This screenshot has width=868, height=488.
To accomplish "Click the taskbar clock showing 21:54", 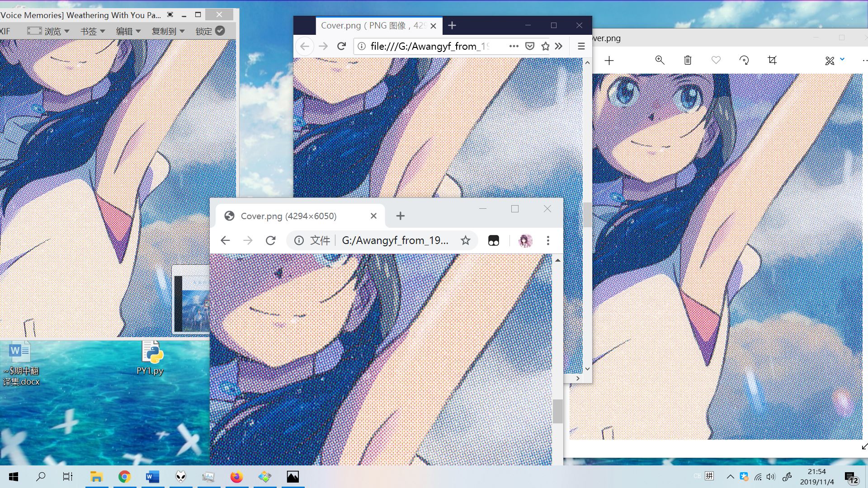I will [x=817, y=477].
